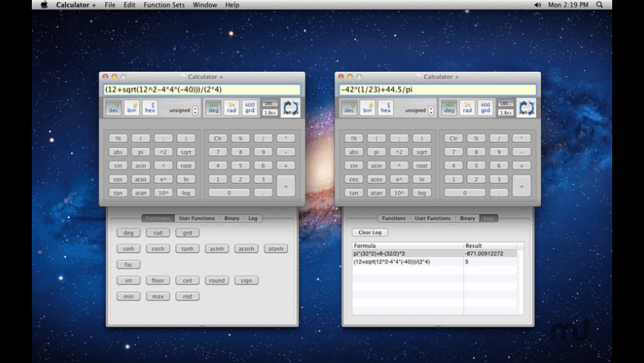The height and width of the screenshot is (363, 644).
Task: Click the floor function button
Action: [x=158, y=280]
